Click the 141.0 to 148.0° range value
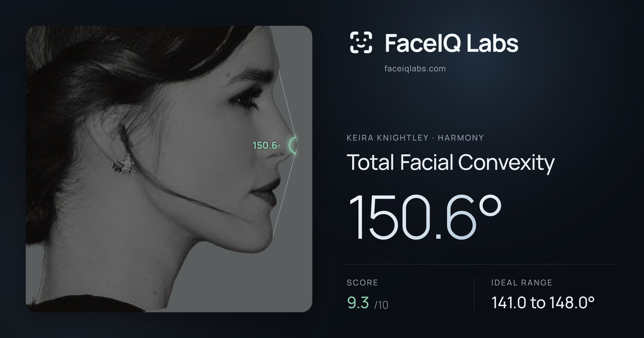Viewport: 644px width, 338px height. [x=543, y=303]
